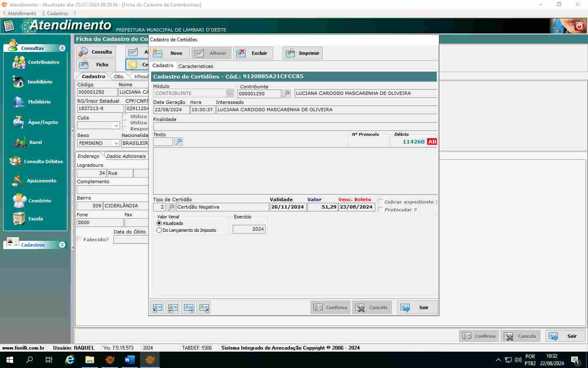Tick the Protocolar checkbox
The width and height of the screenshot is (588, 368).
381,209
